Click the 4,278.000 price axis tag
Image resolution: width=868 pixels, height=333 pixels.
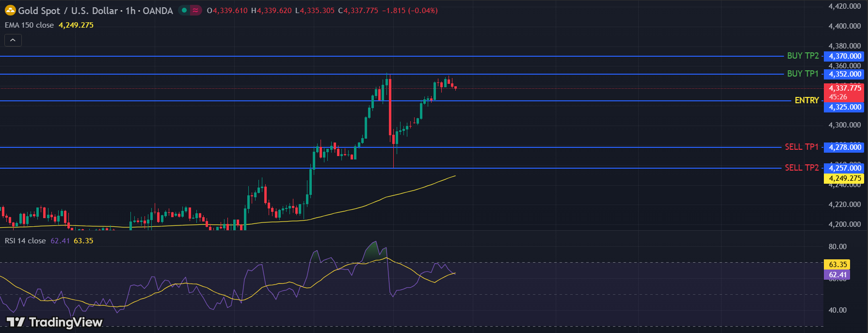tap(845, 147)
